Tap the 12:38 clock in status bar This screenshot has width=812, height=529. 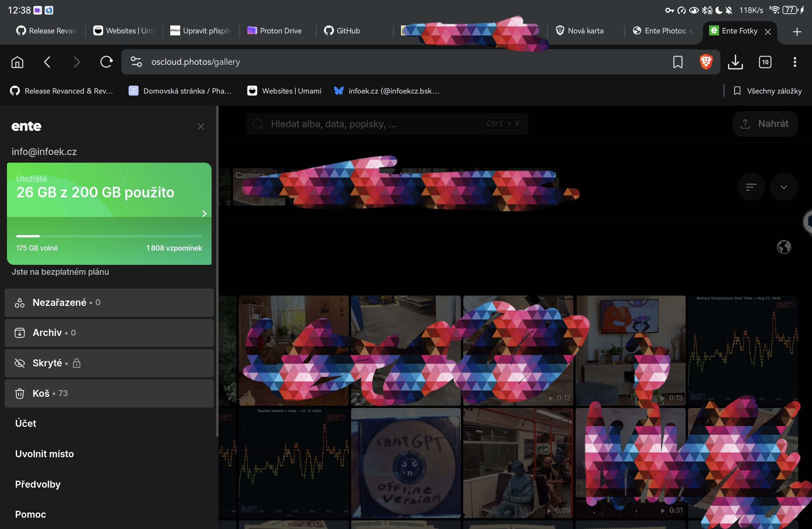19,10
